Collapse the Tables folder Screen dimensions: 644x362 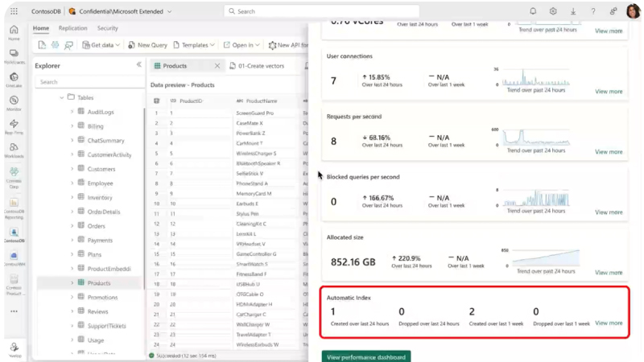coord(62,97)
